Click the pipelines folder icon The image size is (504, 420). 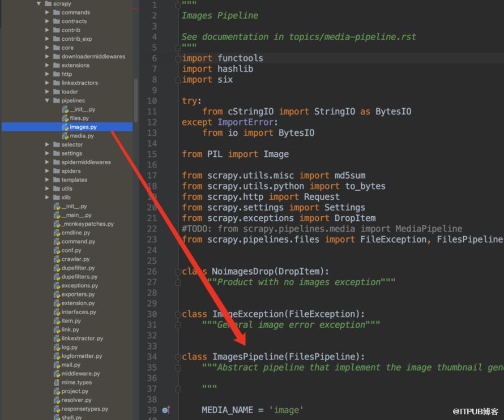click(x=57, y=101)
